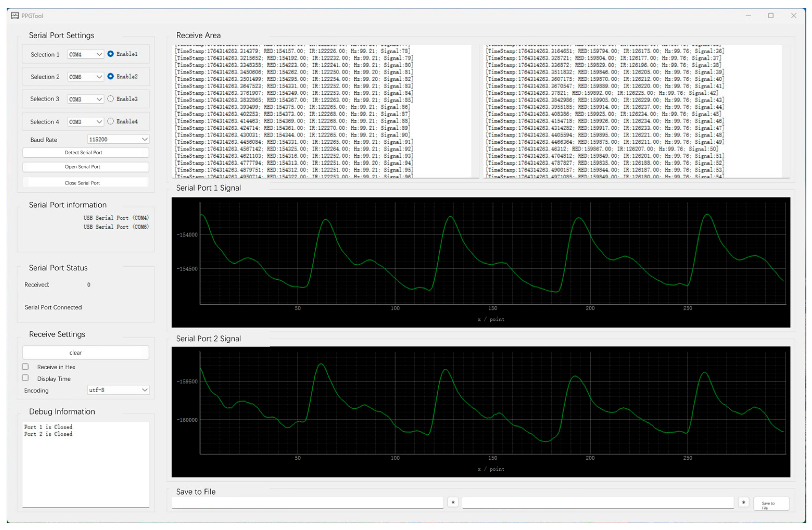Disable the Enable2 serial port option
Image resolution: width=812 pixels, height=530 pixels.
click(111, 76)
